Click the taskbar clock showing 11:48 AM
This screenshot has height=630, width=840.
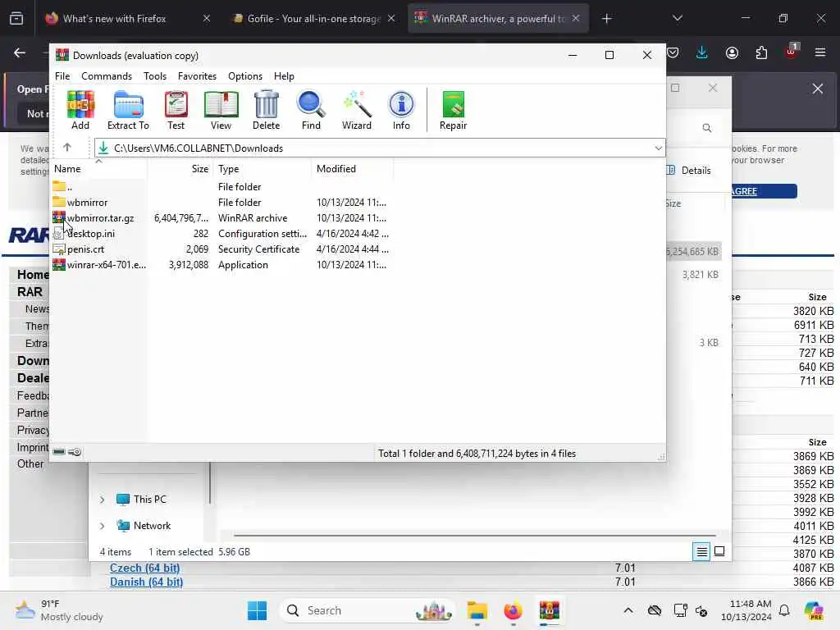point(746,610)
